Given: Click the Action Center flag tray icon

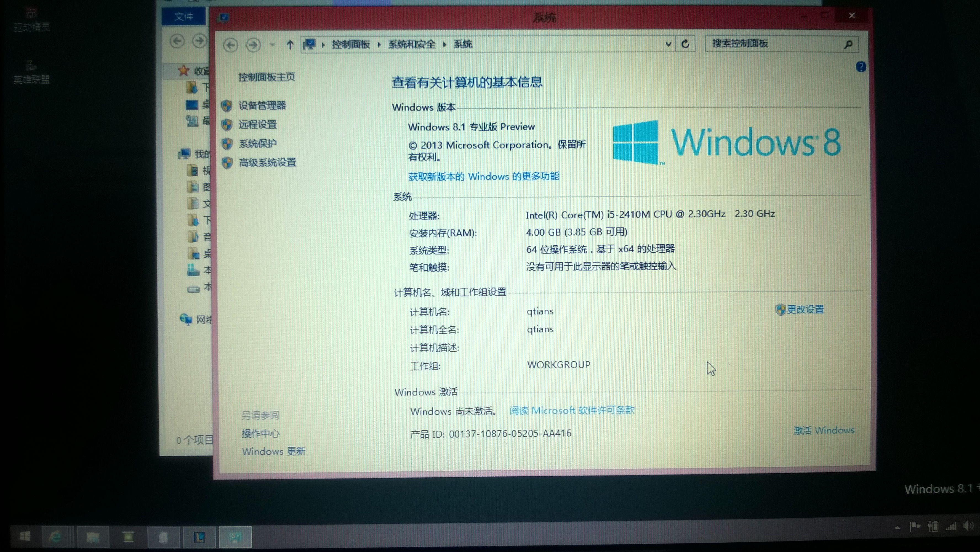Looking at the screenshot, I should coord(915,527).
